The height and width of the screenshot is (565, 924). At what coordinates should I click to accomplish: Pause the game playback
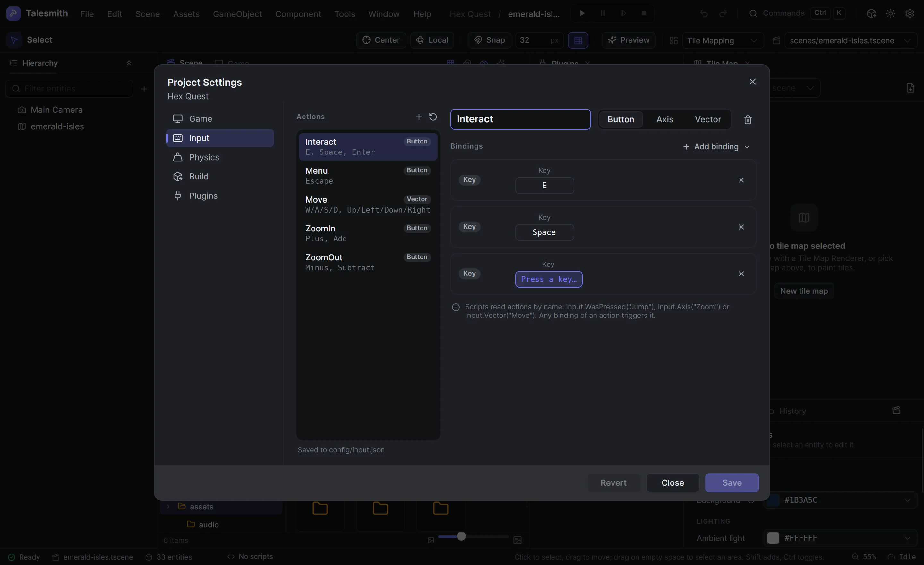coord(603,13)
